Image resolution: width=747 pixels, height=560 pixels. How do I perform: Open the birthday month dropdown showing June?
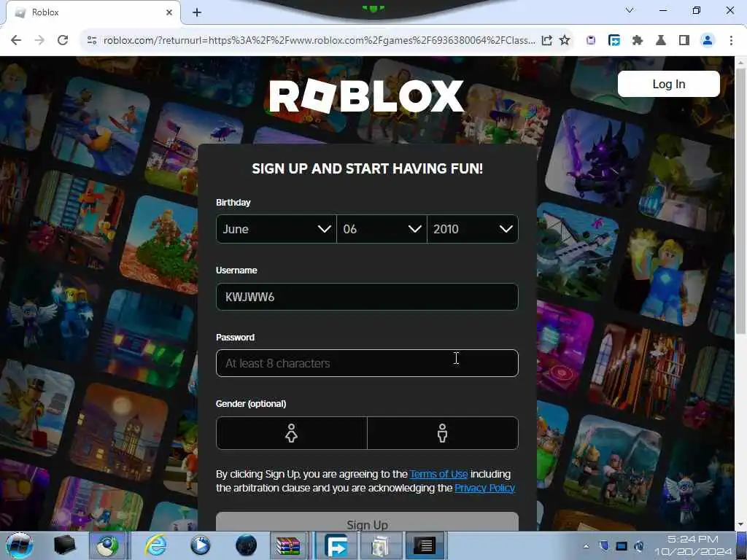coord(276,229)
